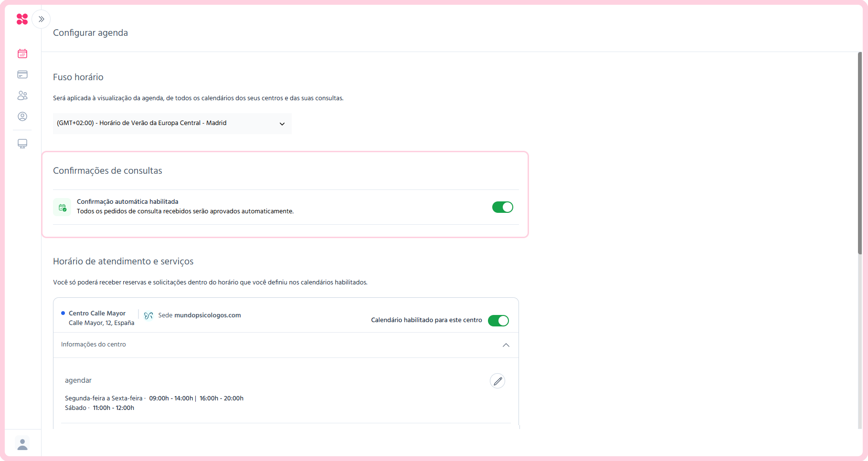Click the vertical page scrollbar

click(860, 153)
